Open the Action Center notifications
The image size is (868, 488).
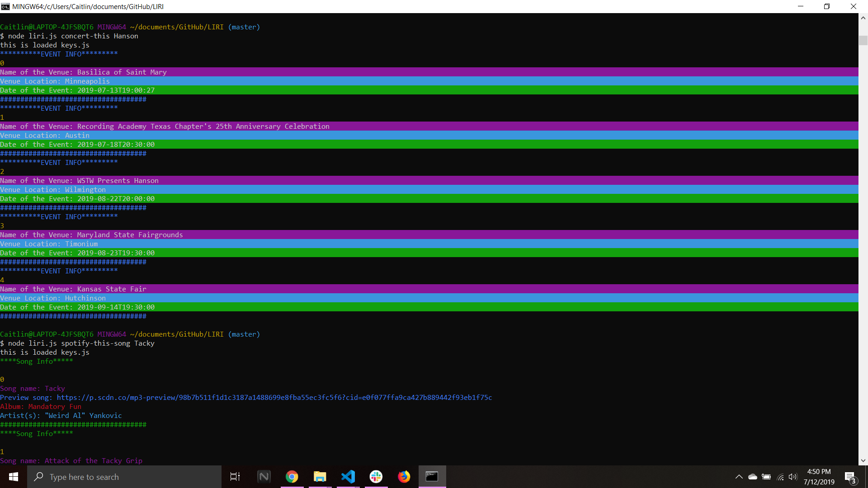coord(850,477)
